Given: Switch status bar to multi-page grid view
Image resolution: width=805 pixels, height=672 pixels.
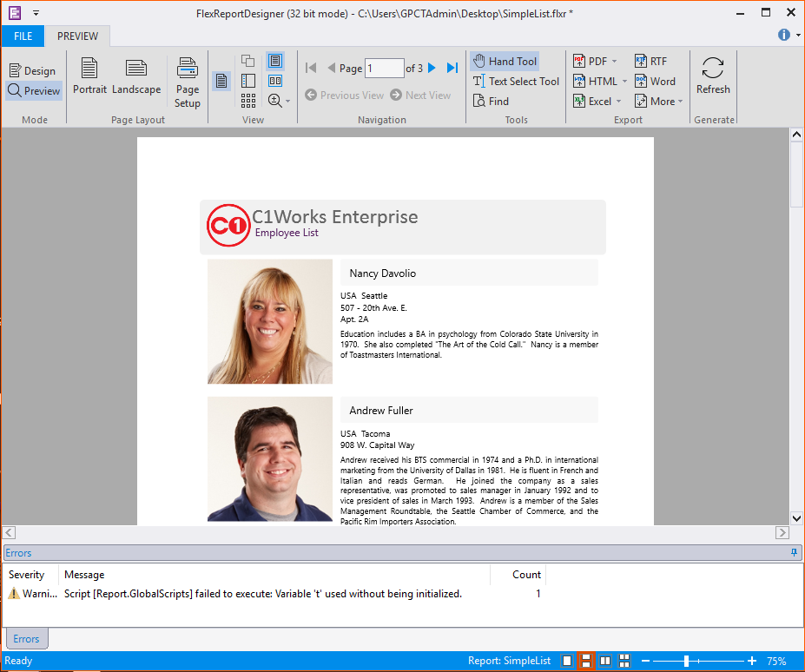Looking at the screenshot, I should pyautogui.click(x=624, y=661).
